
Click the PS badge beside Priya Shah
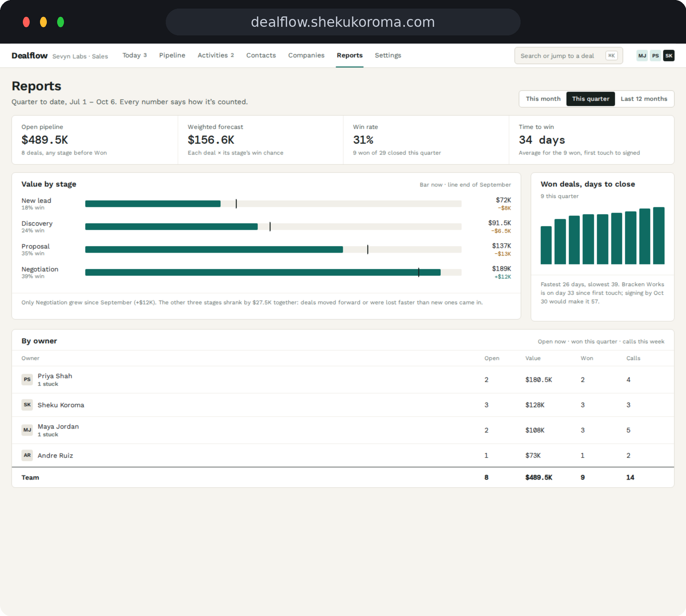coord(27,379)
